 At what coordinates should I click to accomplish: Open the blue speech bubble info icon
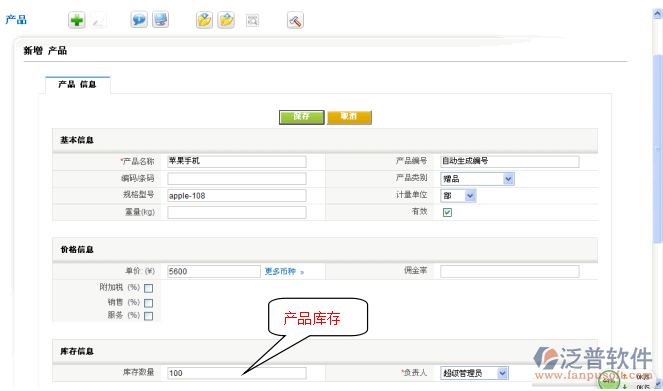pos(139,19)
